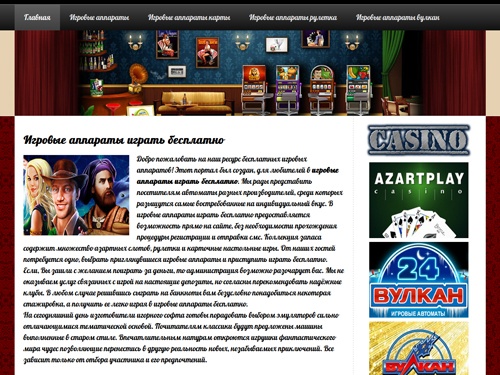Click paragraph starting На сегодняшний день
Viewport: 500px width, 375px height.
point(181,337)
